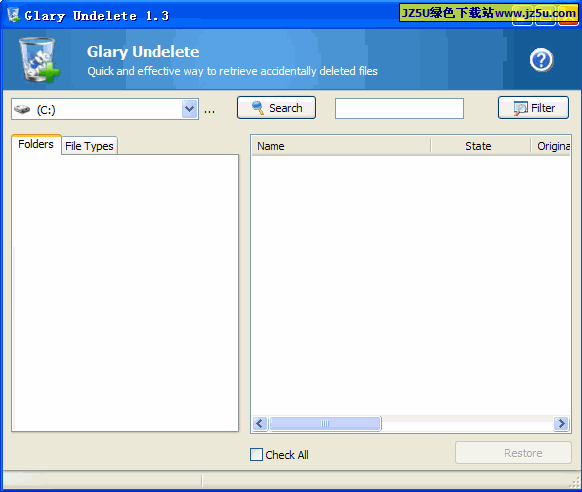Click the horizontal scrollbar right arrow
The width and height of the screenshot is (582, 492).
tap(561, 423)
